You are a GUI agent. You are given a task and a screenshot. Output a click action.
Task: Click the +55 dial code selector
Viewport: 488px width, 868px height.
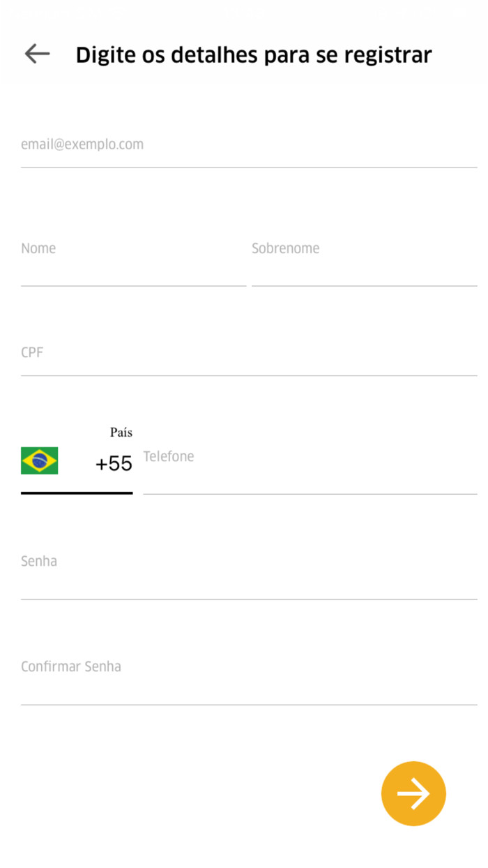coord(114,463)
